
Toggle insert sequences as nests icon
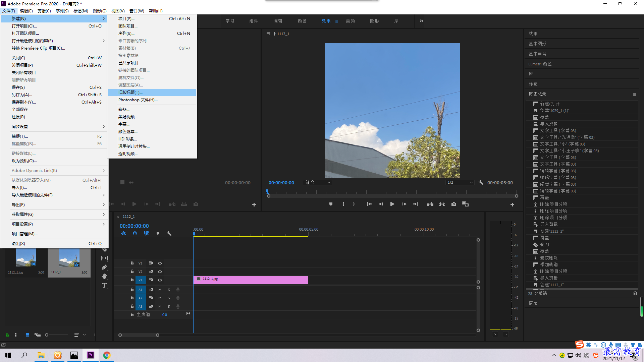[123, 233]
